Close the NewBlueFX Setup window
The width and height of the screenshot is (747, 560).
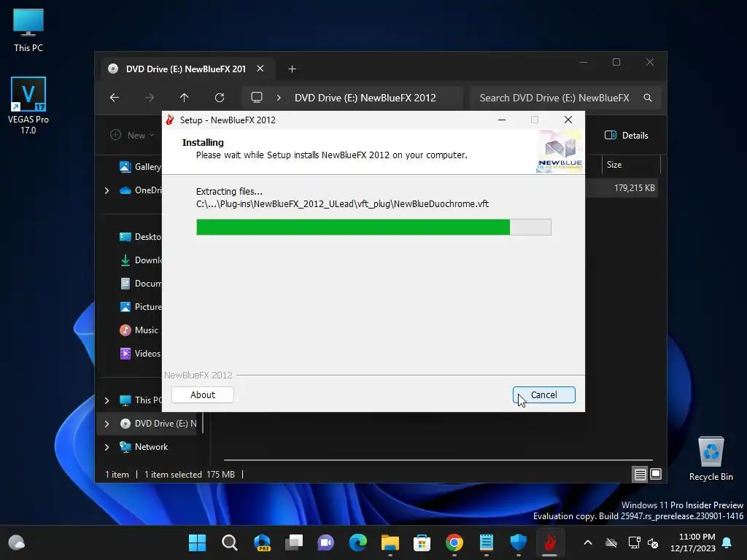[x=568, y=120]
